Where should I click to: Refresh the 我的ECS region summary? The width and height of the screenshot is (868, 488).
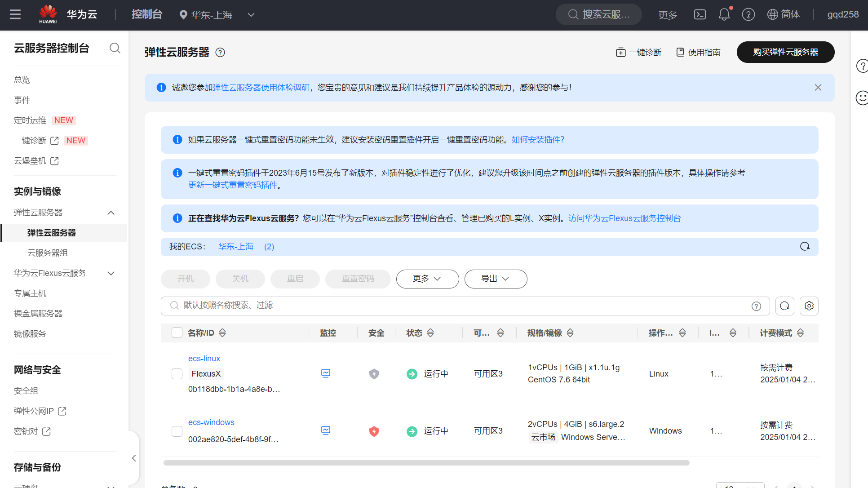click(805, 246)
